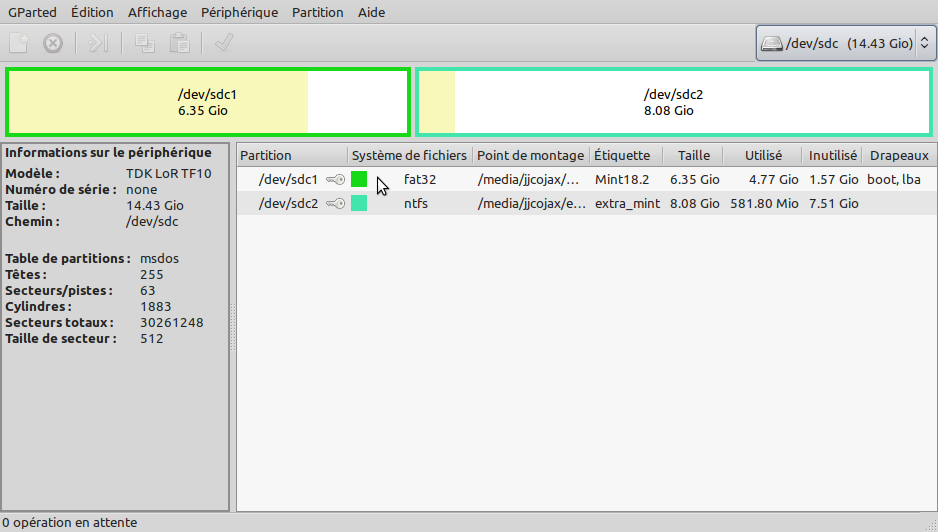This screenshot has height=532, width=938.
Task: Click the Paste partition toolbar icon
Action: point(179,43)
